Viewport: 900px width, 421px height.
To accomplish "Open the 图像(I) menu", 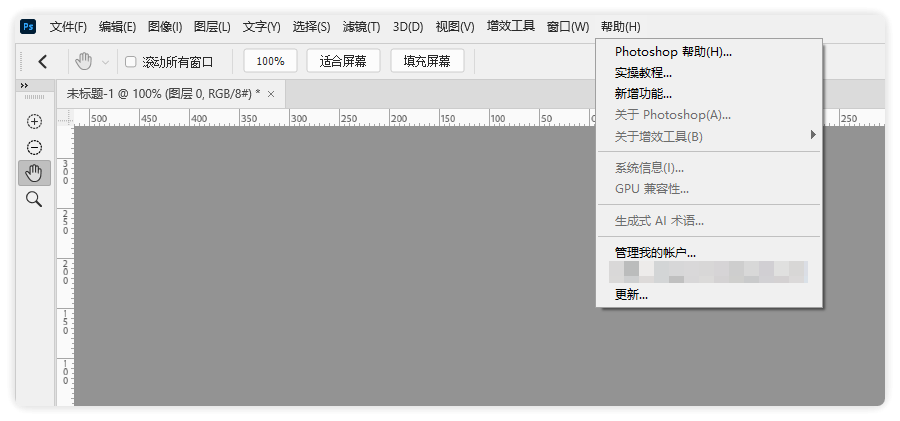I will pos(165,26).
